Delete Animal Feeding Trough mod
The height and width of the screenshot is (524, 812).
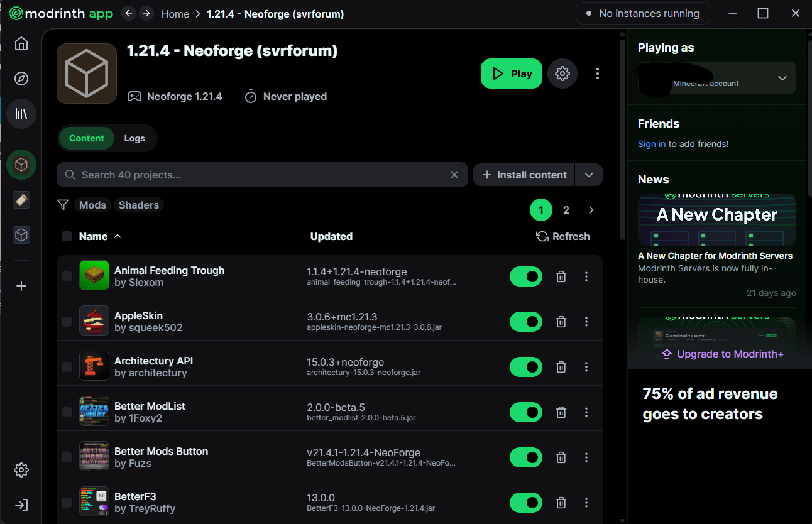(561, 276)
